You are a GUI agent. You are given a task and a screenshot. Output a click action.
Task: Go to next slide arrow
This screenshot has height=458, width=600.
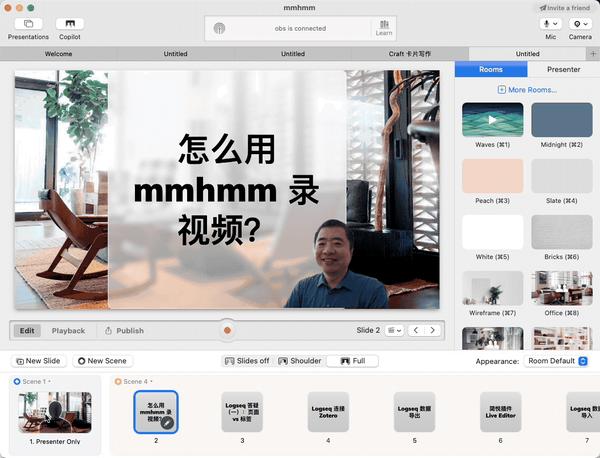(x=432, y=330)
